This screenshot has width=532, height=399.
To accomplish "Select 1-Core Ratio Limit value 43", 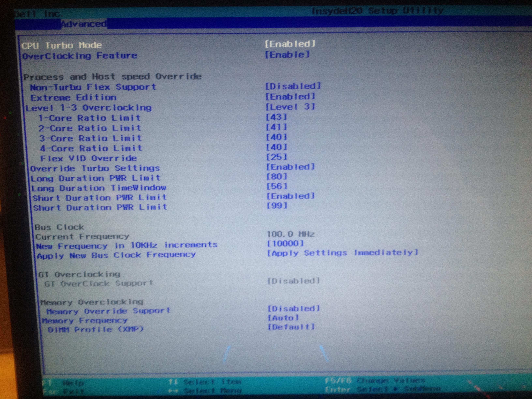I will point(277,117).
